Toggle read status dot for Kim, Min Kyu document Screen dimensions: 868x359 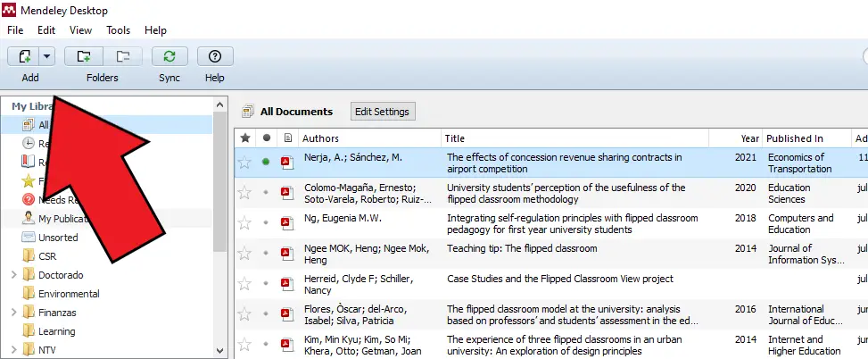click(x=266, y=344)
